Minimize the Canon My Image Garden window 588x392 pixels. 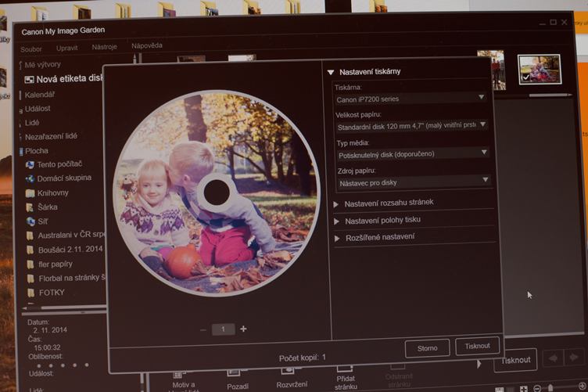[542, 23]
